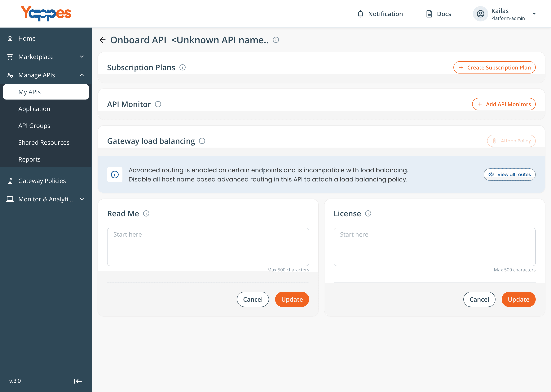Click the user avatar icon
Screen dimensions: 551x392
[x=480, y=14]
